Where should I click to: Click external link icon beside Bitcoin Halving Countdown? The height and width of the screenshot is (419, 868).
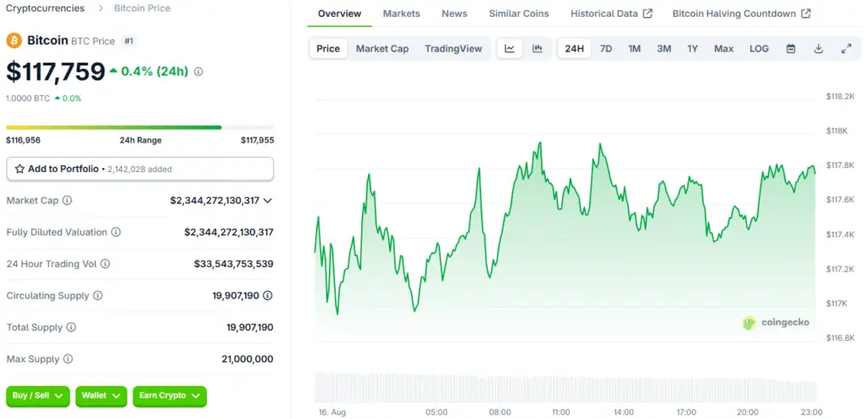[x=806, y=14]
